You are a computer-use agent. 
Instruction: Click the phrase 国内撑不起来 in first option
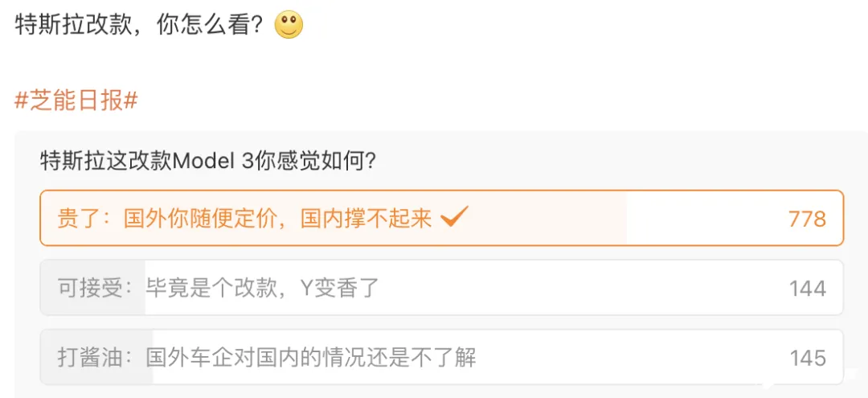[366, 219]
